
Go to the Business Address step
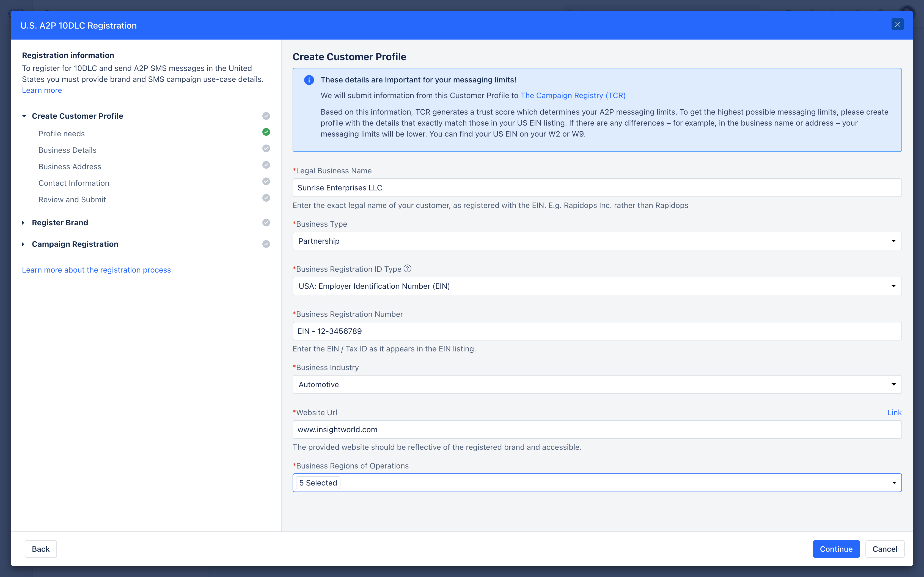pos(70,167)
